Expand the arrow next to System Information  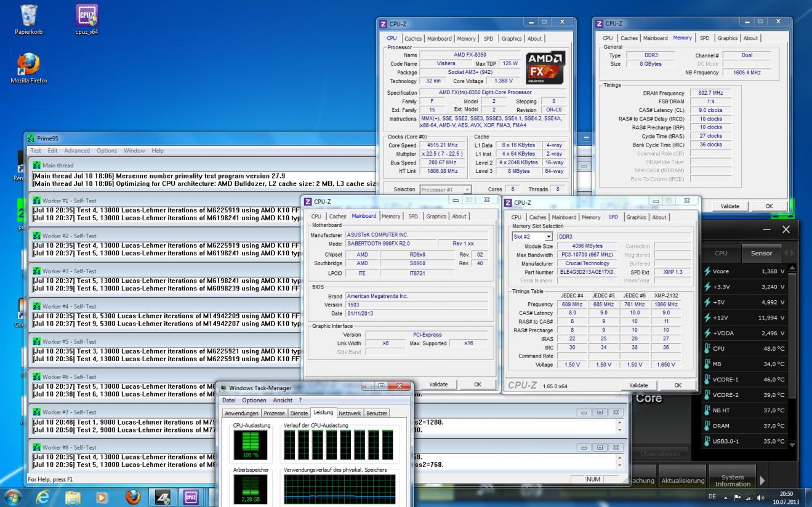click(763, 480)
